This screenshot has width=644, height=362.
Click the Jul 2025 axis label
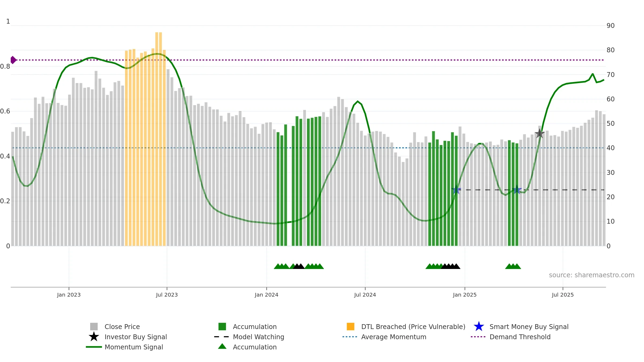pos(563,295)
